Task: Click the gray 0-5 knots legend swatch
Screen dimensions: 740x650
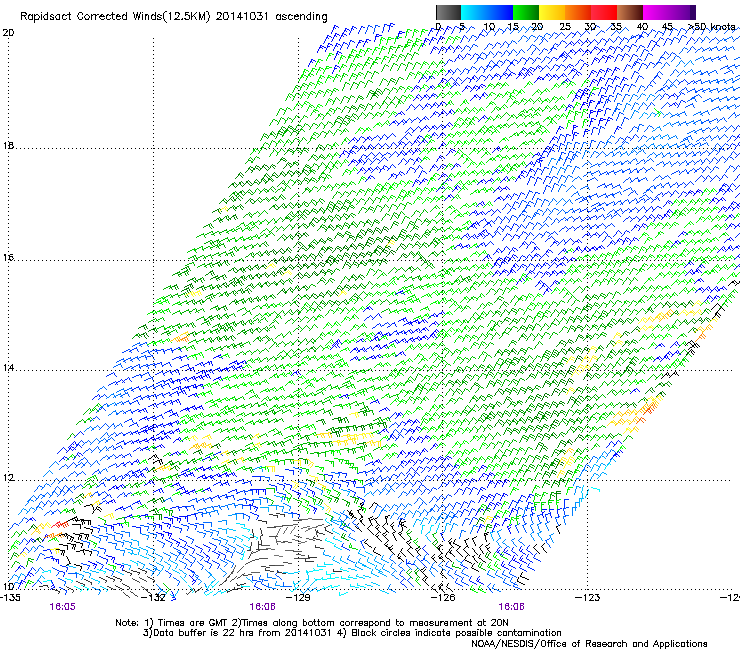Action: (x=448, y=12)
